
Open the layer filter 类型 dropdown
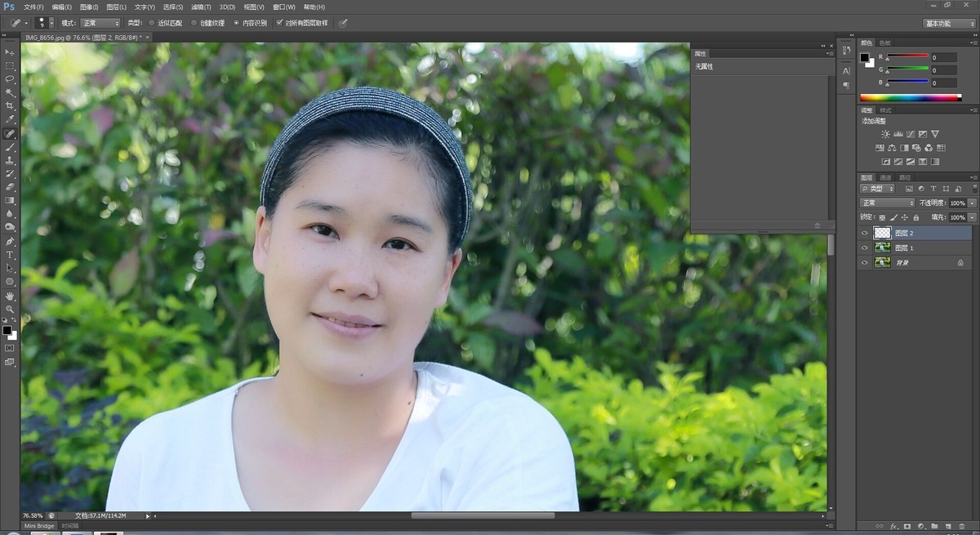point(877,189)
